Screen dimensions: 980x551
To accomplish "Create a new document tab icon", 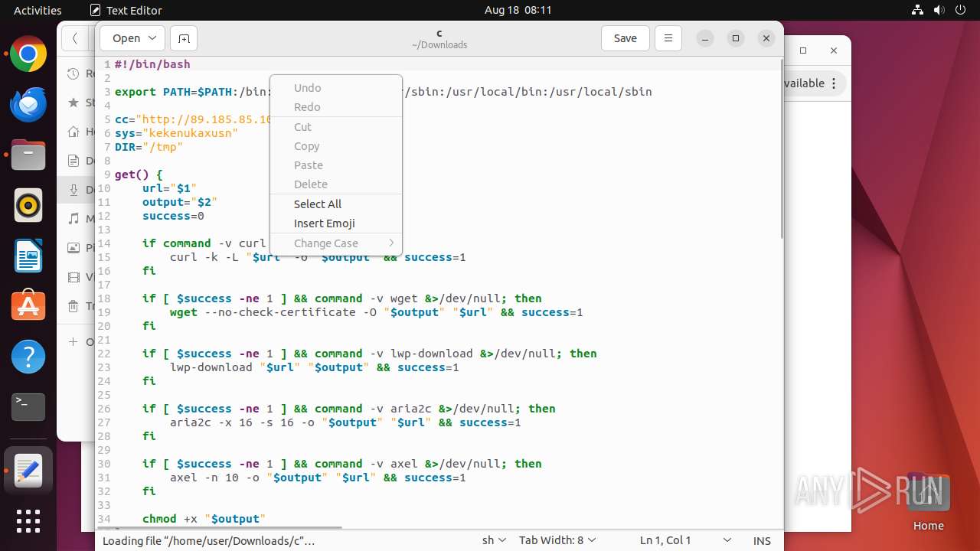I will coord(184,38).
